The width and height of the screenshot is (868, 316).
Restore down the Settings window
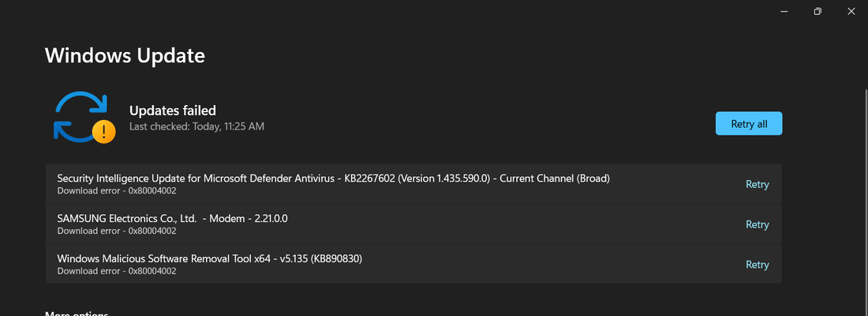(817, 12)
